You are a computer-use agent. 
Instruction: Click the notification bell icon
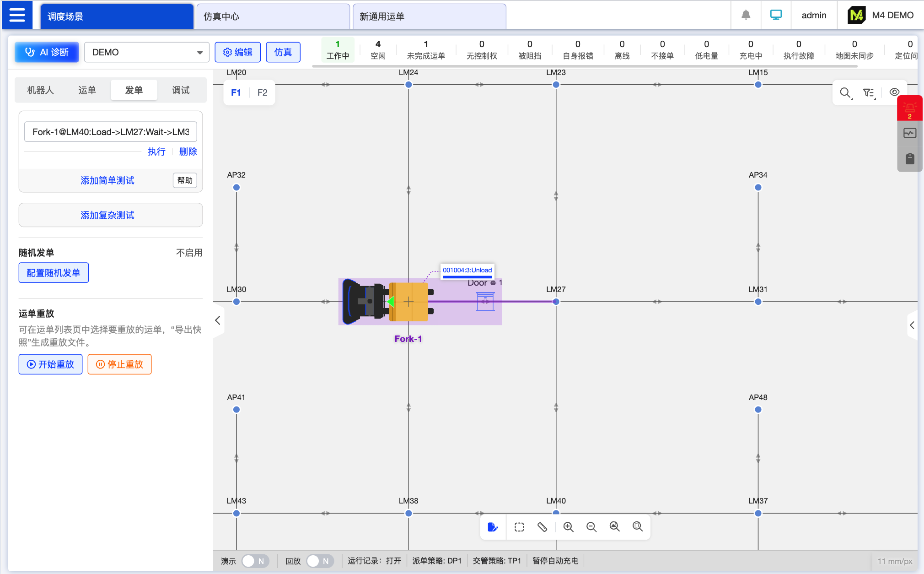(746, 15)
